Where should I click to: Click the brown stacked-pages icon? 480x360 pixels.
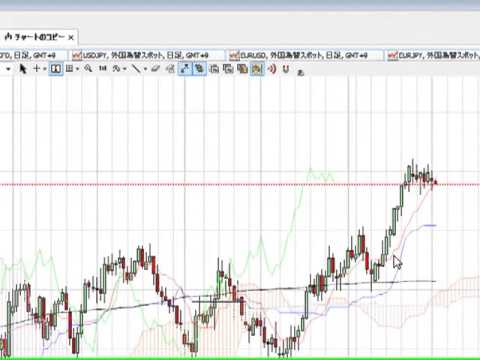pos(242,69)
